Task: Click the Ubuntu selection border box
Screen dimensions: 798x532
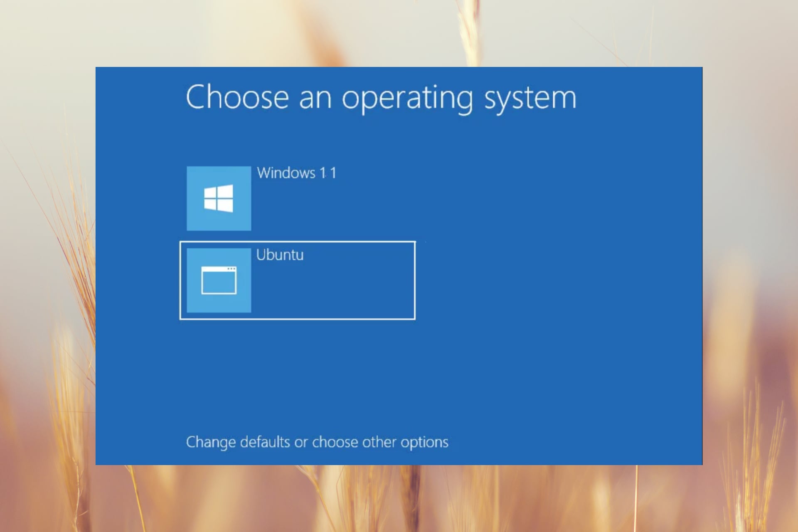Action: [x=297, y=279]
